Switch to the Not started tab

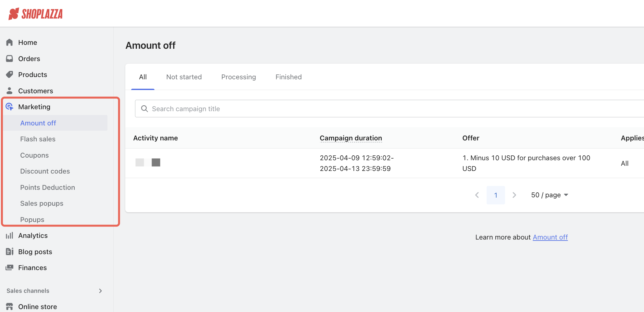[x=184, y=77]
